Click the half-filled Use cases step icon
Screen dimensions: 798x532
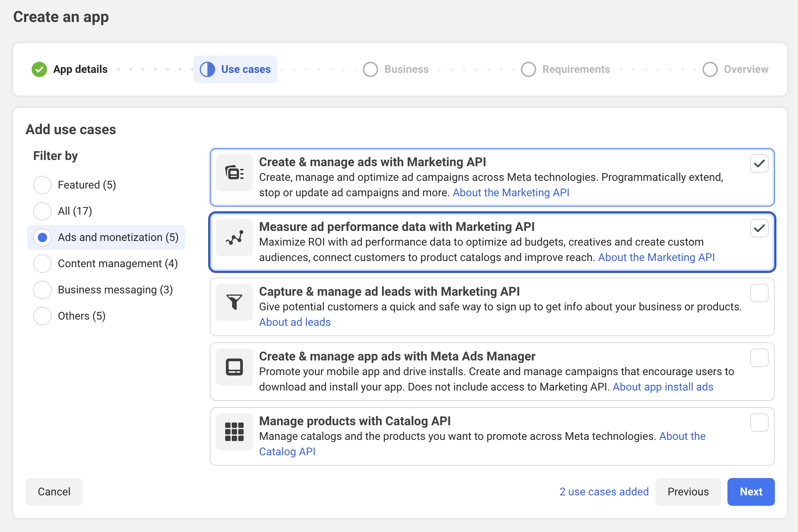(x=207, y=69)
